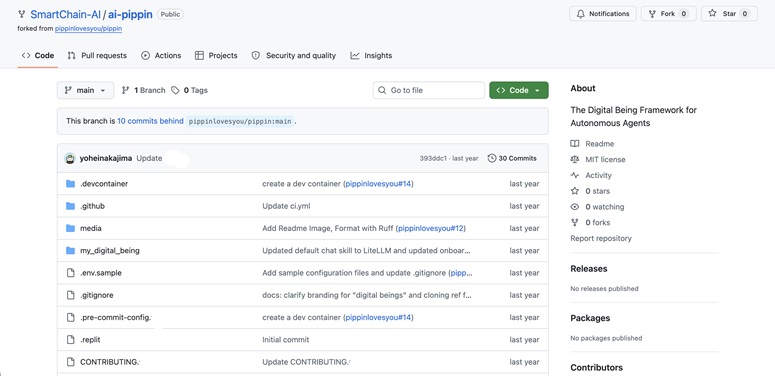The height and width of the screenshot is (376, 775).
Task: Open the tag icon for 0 Tags
Action: coord(175,90)
